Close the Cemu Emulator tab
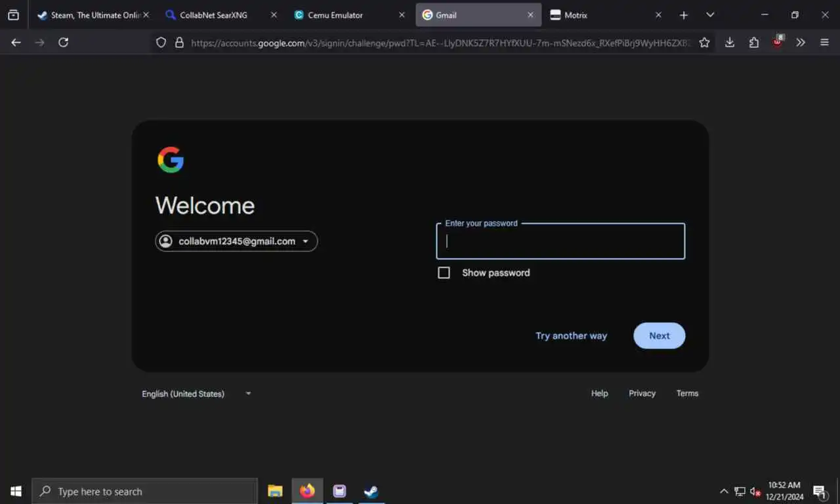 click(402, 15)
